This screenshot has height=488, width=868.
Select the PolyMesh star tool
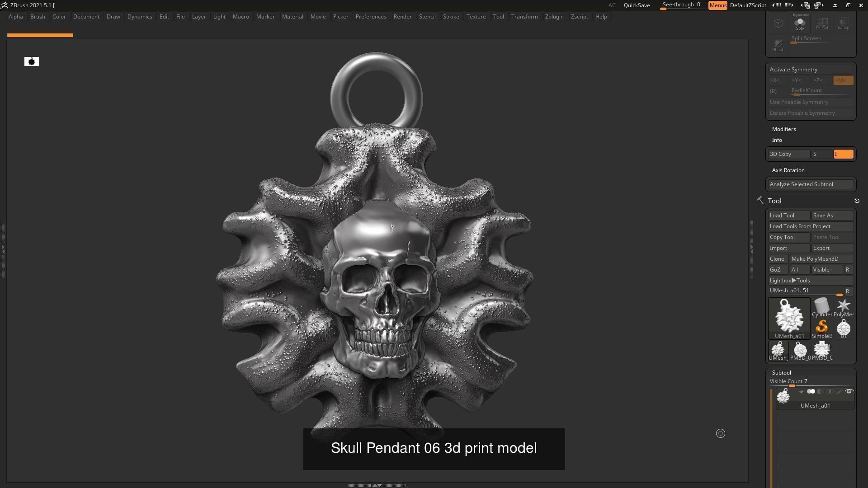tap(844, 307)
